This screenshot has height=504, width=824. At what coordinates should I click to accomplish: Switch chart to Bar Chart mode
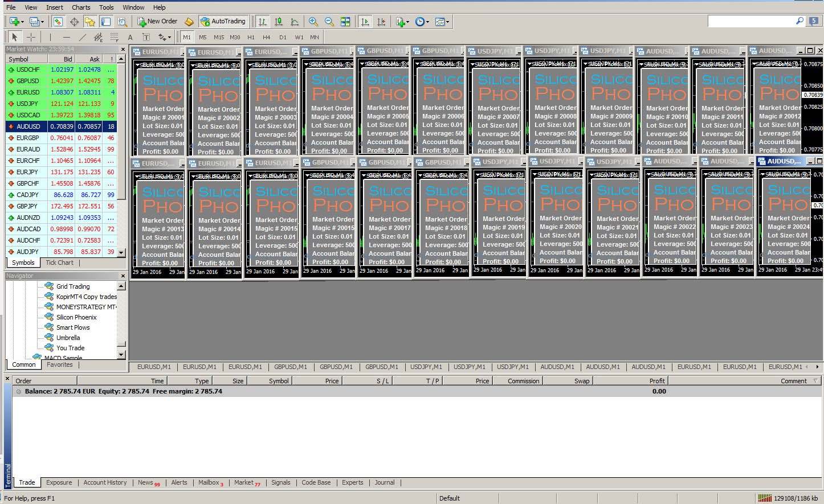[x=263, y=22]
